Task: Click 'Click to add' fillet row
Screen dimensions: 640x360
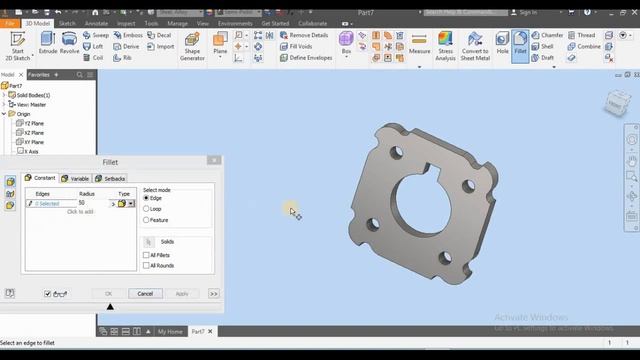Action: [x=80, y=212]
